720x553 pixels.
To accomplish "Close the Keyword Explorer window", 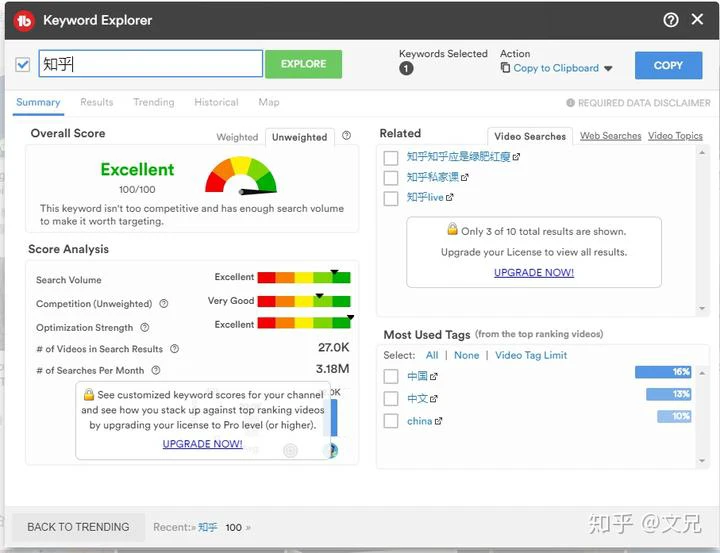I will click(x=697, y=19).
